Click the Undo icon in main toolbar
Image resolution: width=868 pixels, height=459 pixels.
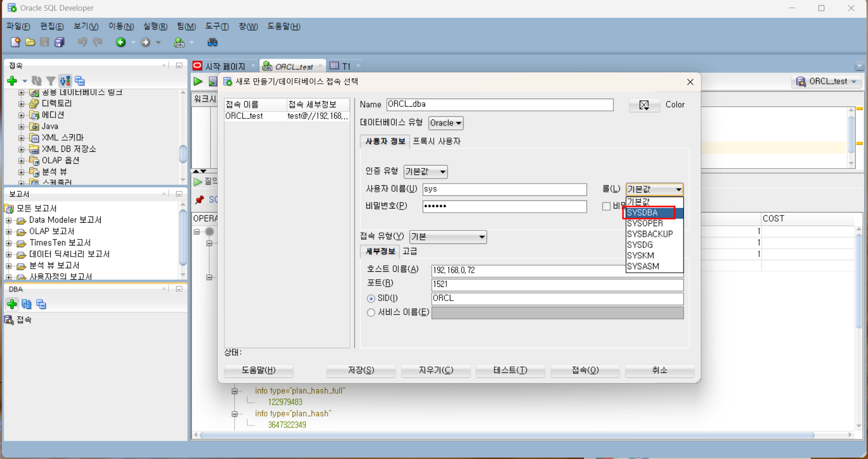pos(82,43)
